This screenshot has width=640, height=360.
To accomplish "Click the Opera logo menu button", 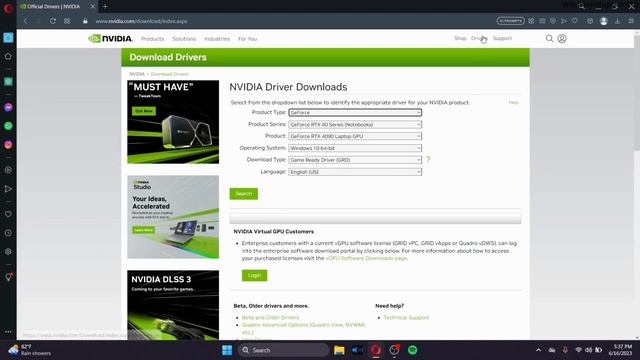I will [x=8, y=8].
